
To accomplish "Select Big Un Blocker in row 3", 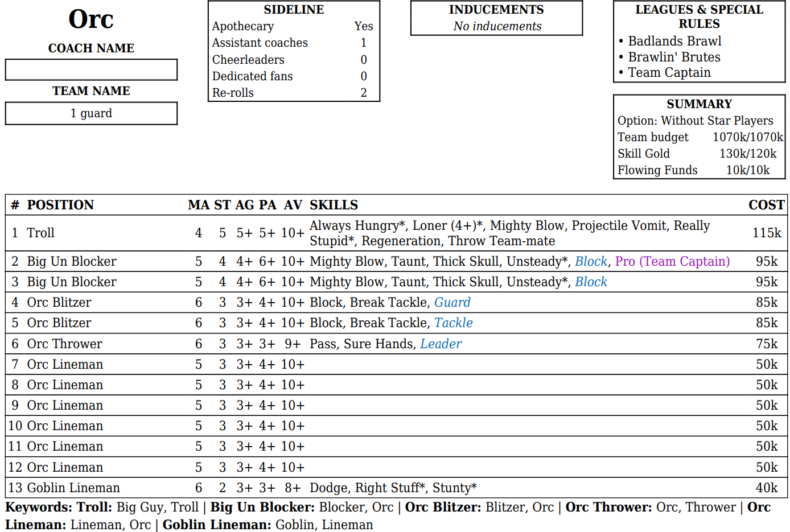I will (x=72, y=282).
